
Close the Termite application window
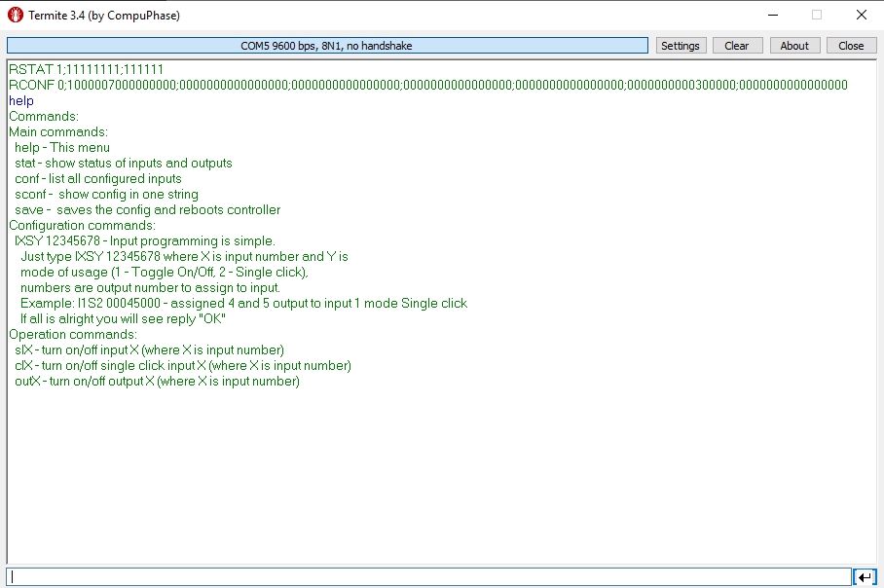click(x=860, y=16)
